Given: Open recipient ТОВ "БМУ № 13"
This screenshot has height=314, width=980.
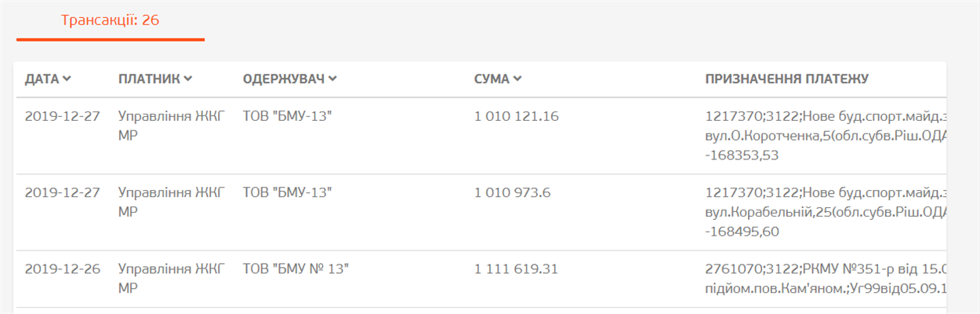Looking at the screenshot, I should click(x=296, y=269).
